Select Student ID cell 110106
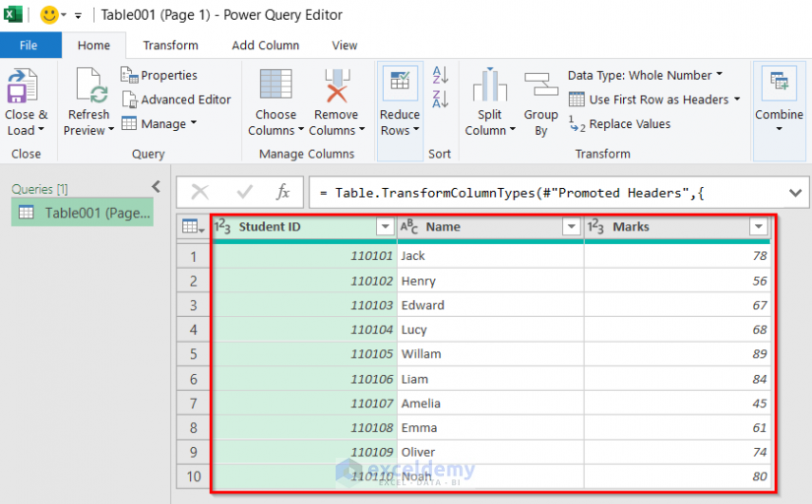Screen dimensions: 812x504 coord(304,379)
